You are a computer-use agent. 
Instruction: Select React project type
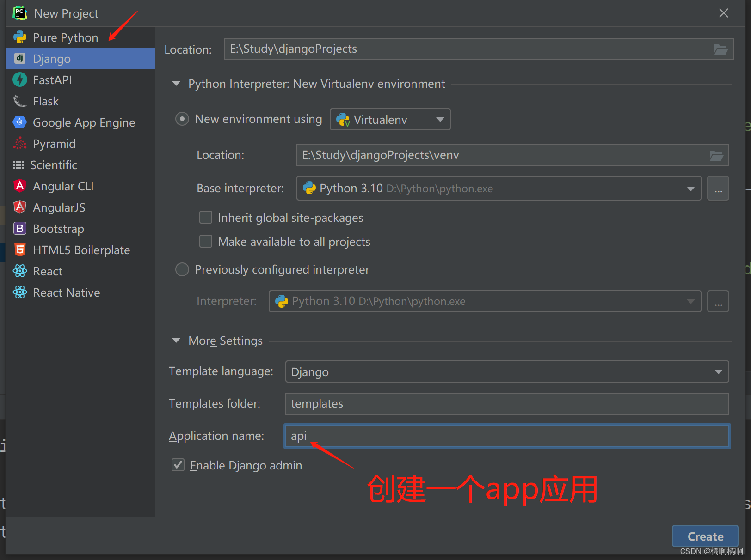tap(80, 271)
